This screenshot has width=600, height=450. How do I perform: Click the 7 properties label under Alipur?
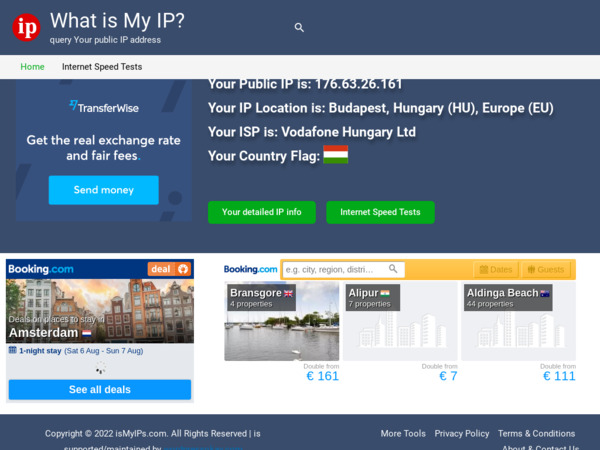[x=369, y=304]
